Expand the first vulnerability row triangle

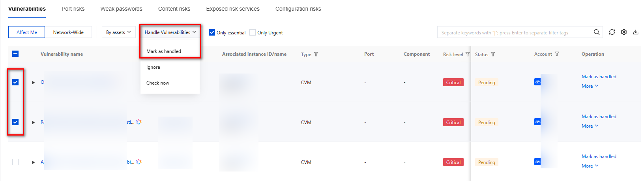(34, 83)
